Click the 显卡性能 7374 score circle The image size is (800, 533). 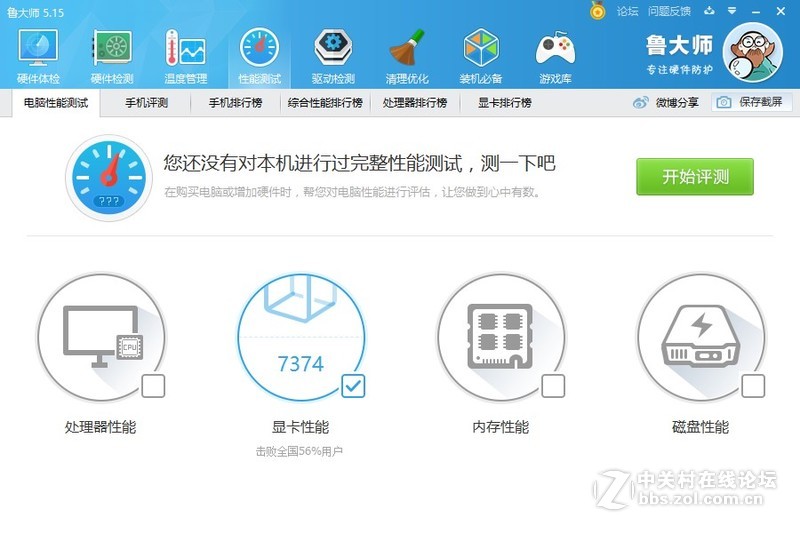(x=301, y=337)
